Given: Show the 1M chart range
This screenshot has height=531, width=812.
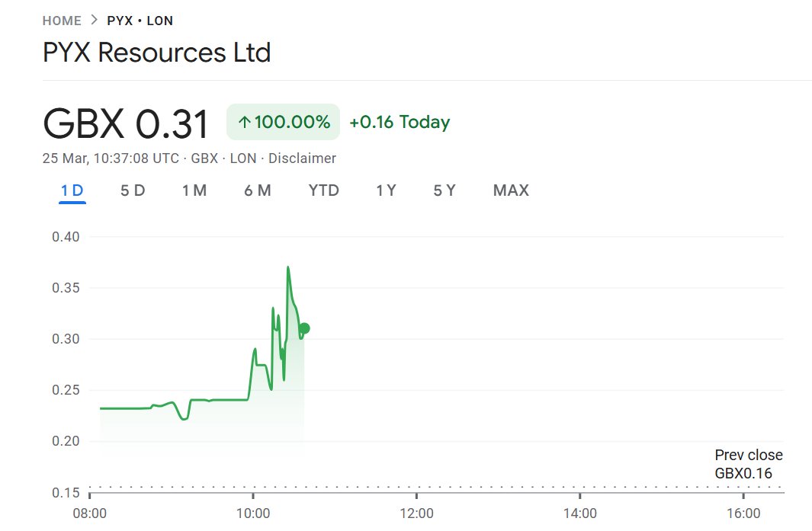Looking at the screenshot, I should tap(194, 190).
